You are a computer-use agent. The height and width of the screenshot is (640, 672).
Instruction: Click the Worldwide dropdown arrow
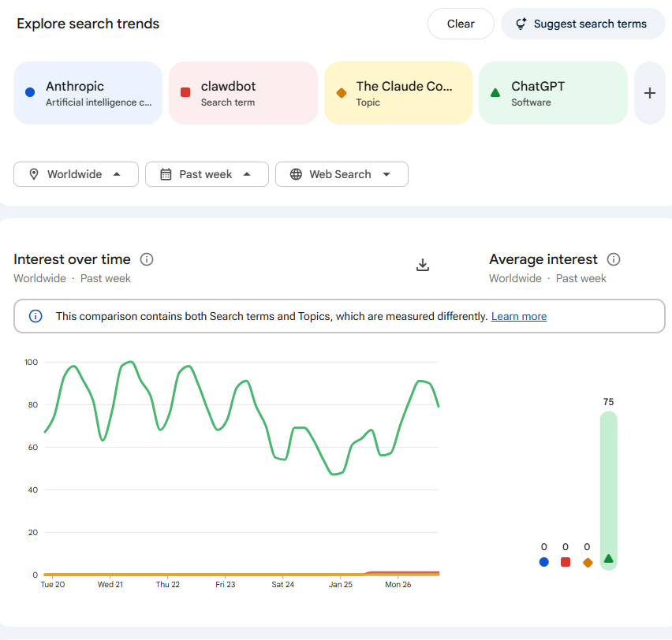(x=117, y=174)
